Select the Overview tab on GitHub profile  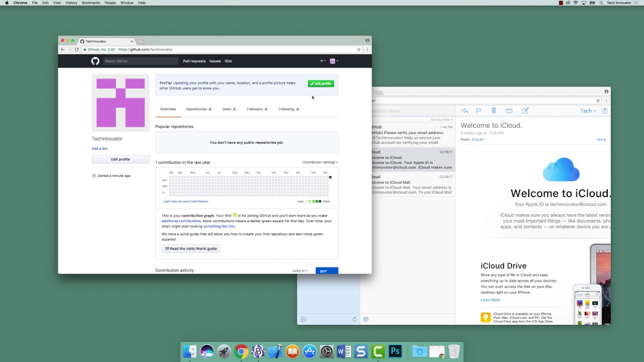click(x=168, y=109)
